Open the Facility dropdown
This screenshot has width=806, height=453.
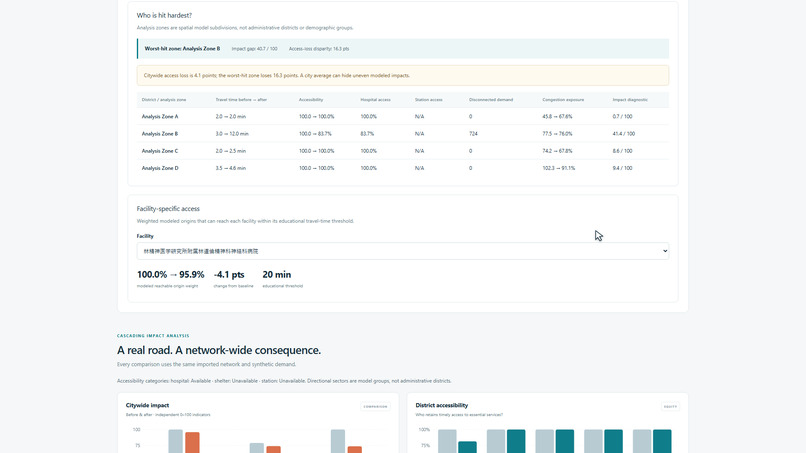click(402, 251)
